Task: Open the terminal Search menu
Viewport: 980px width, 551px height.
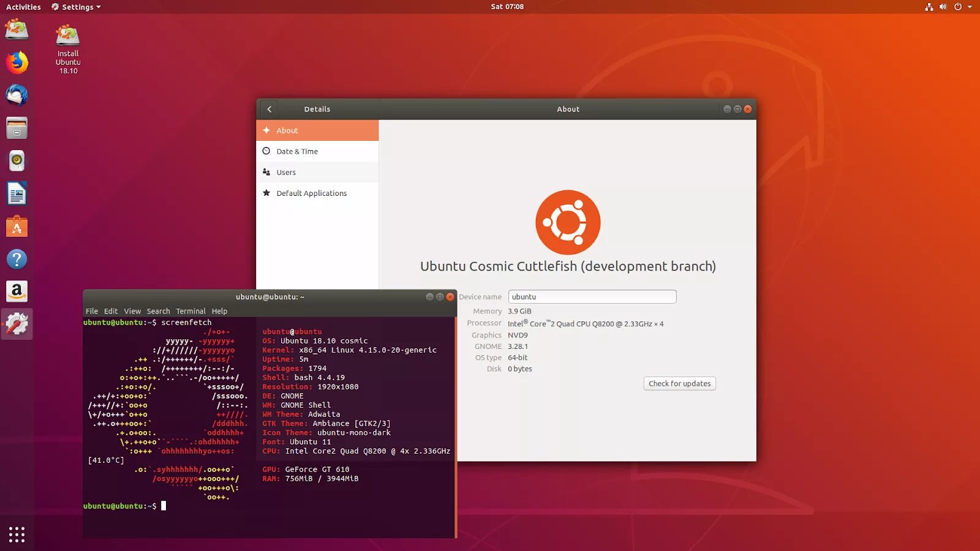Action: (158, 311)
